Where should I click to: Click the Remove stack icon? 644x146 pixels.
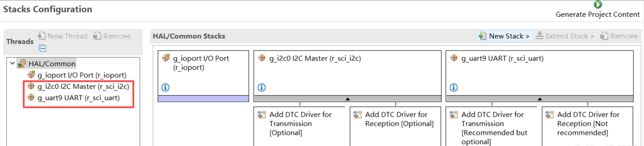point(604,36)
